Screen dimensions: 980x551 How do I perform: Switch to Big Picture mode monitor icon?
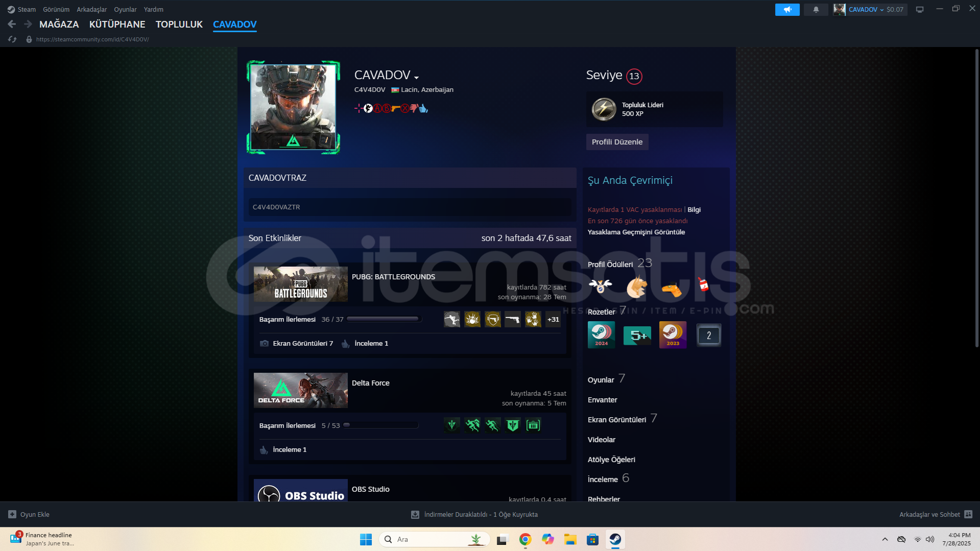(920, 9)
